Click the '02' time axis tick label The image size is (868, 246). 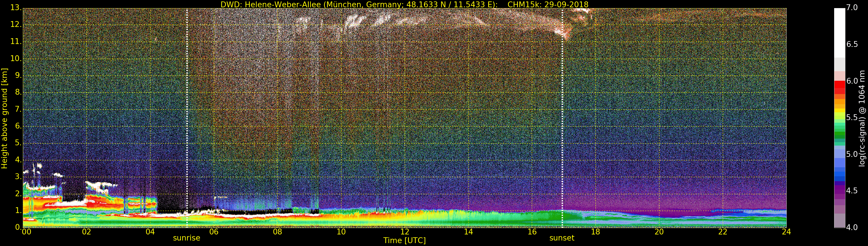coord(87,232)
